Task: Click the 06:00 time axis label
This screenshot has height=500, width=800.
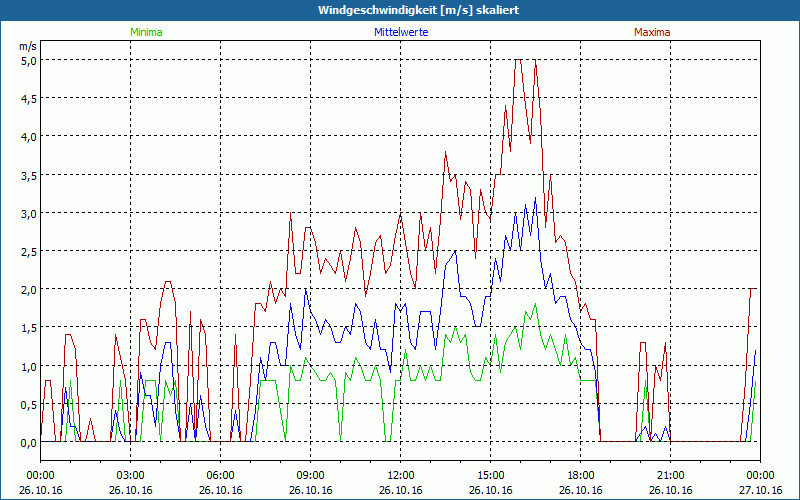Action: coord(221,475)
